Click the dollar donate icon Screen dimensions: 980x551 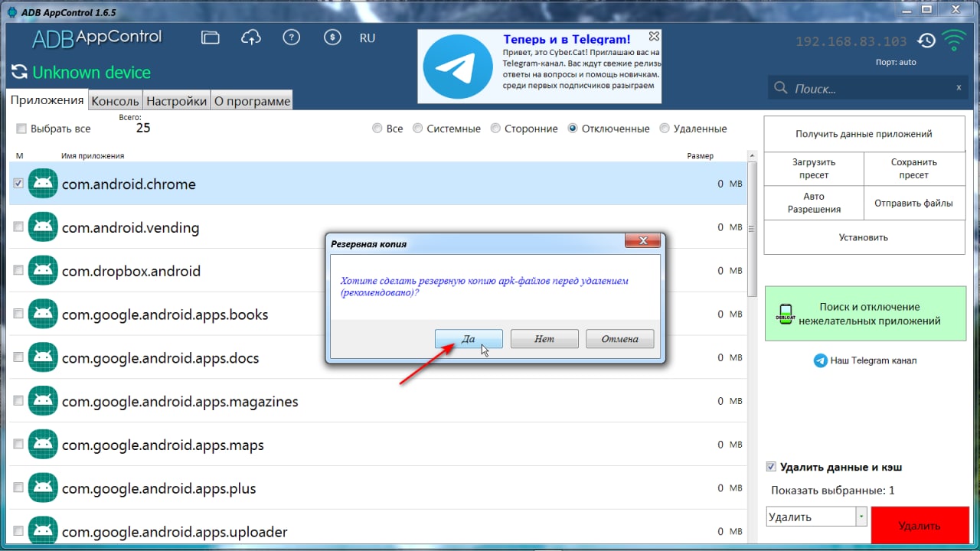coord(332,37)
